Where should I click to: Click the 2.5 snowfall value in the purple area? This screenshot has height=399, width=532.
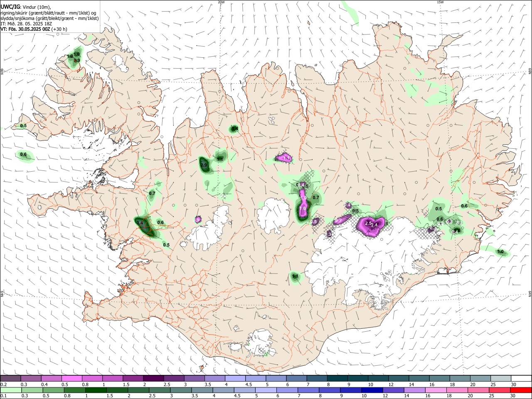[368, 223]
